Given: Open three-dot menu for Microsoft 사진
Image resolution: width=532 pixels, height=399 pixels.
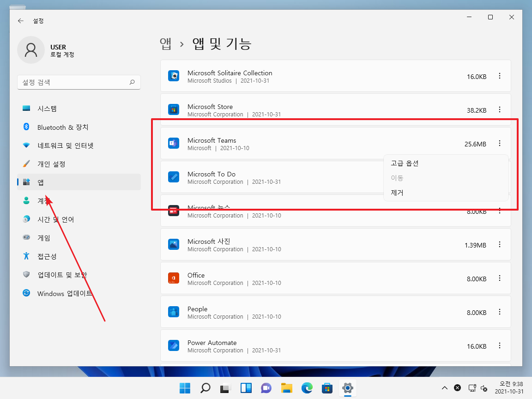Looking at the screenshot, I should tap(499, 244).
